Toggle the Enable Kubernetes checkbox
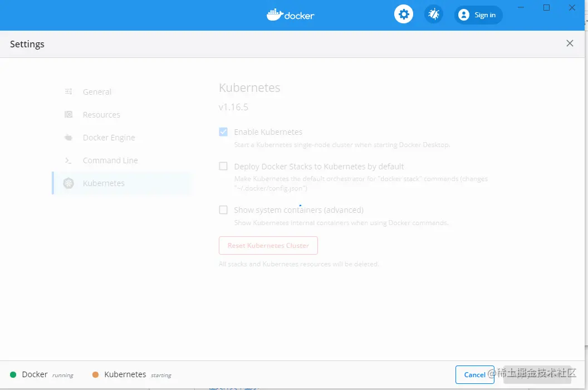 coord(223,131)
